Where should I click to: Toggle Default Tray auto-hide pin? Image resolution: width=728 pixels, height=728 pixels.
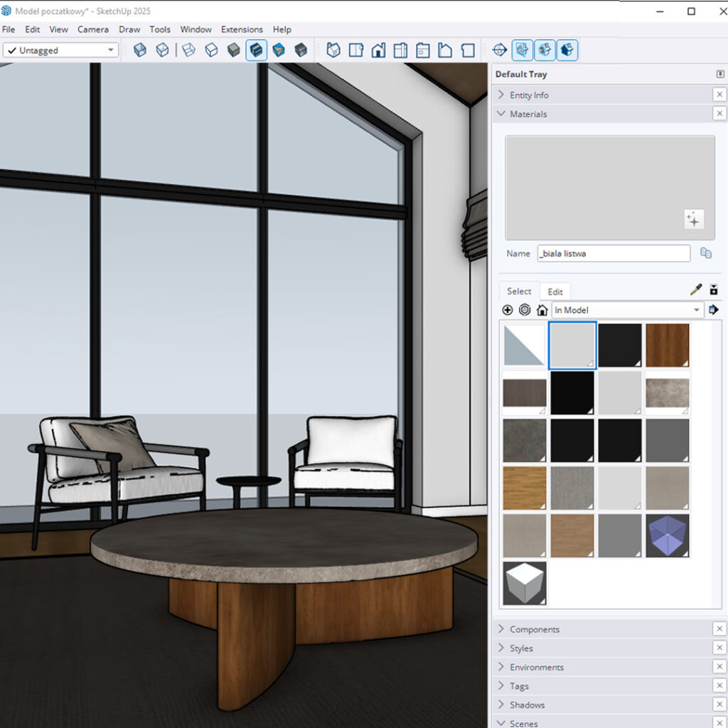(720, 74)
